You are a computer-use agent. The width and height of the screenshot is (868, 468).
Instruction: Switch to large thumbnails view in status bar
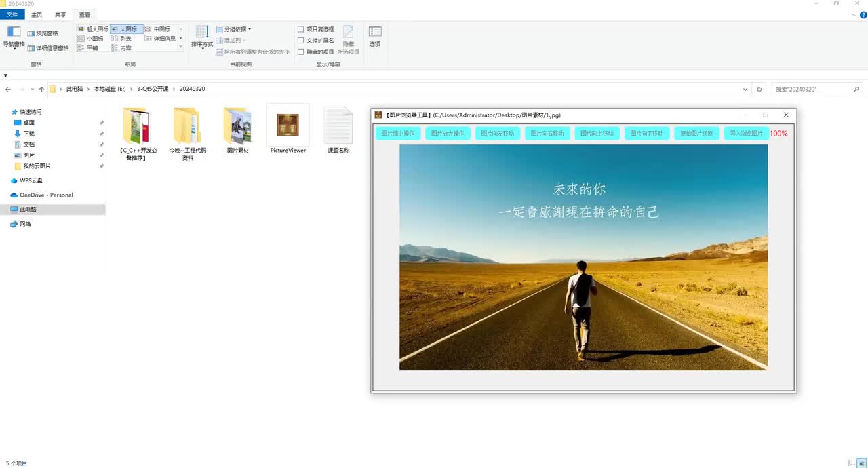[x=861, y=463]
